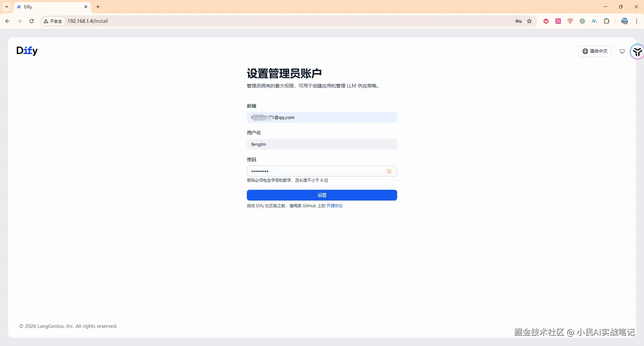Click the blue N extension icon
The image size is (644, 346).
[594, 21]
